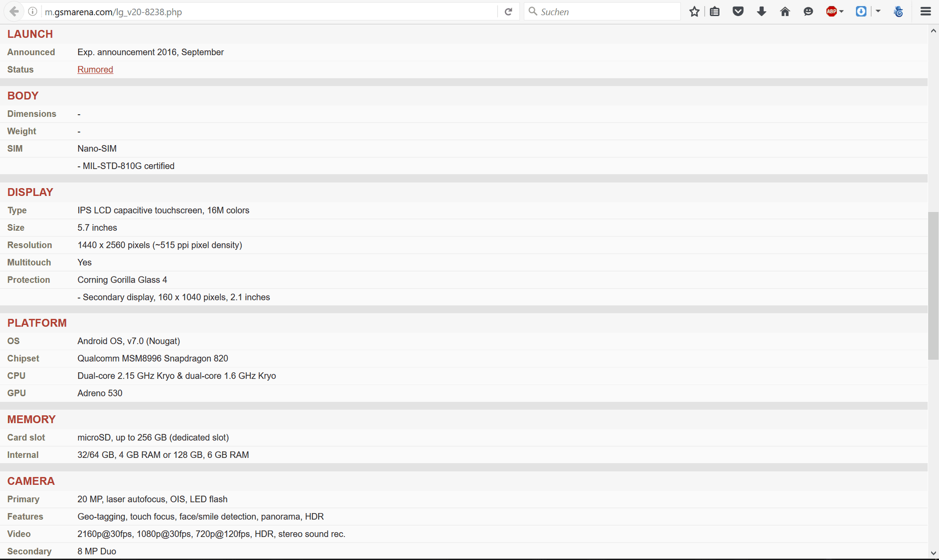This screenshot has width=939, height=560.
Task: Go back with the browser back arrow
Action: pos(14,11)
